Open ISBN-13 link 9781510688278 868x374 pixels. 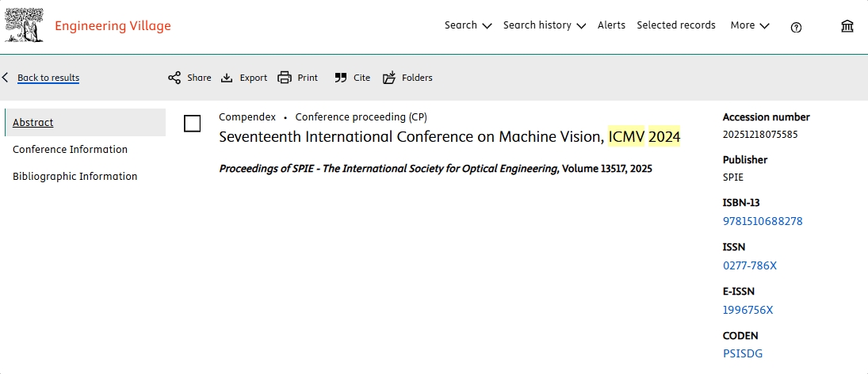[763, 221]
